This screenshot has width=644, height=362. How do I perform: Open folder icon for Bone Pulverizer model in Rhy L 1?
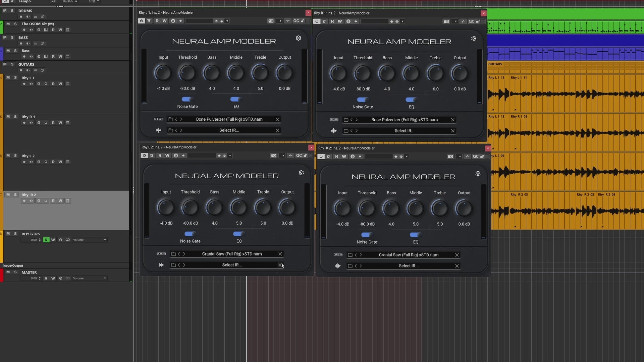(171, 119)
